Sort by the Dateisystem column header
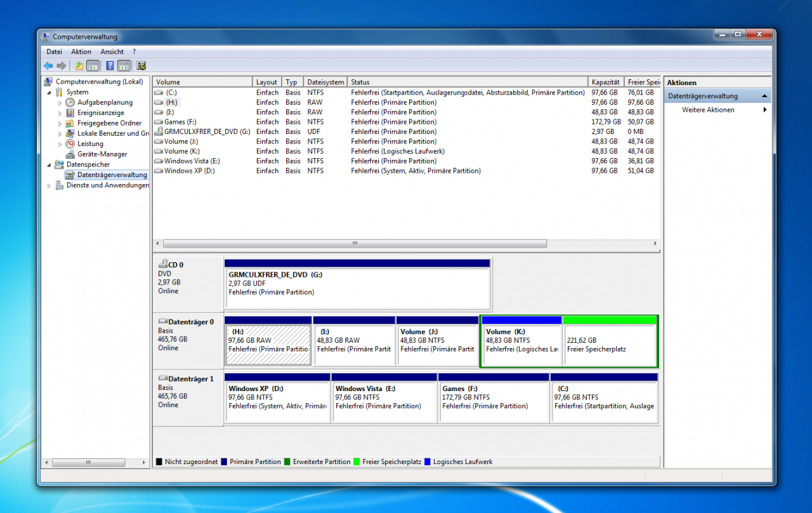Image resolution: width=812 pixels, height=513 pixels. tap(325, 82)
